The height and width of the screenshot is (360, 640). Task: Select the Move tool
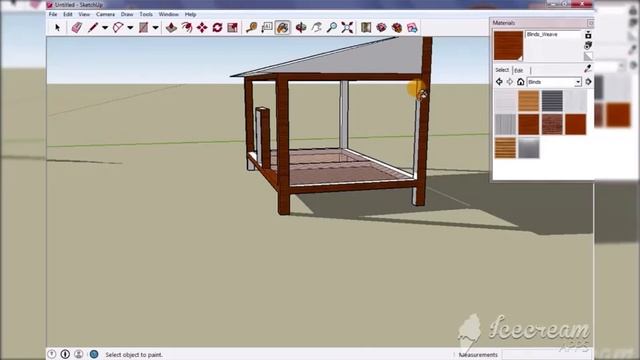click(x=202, y=27)
